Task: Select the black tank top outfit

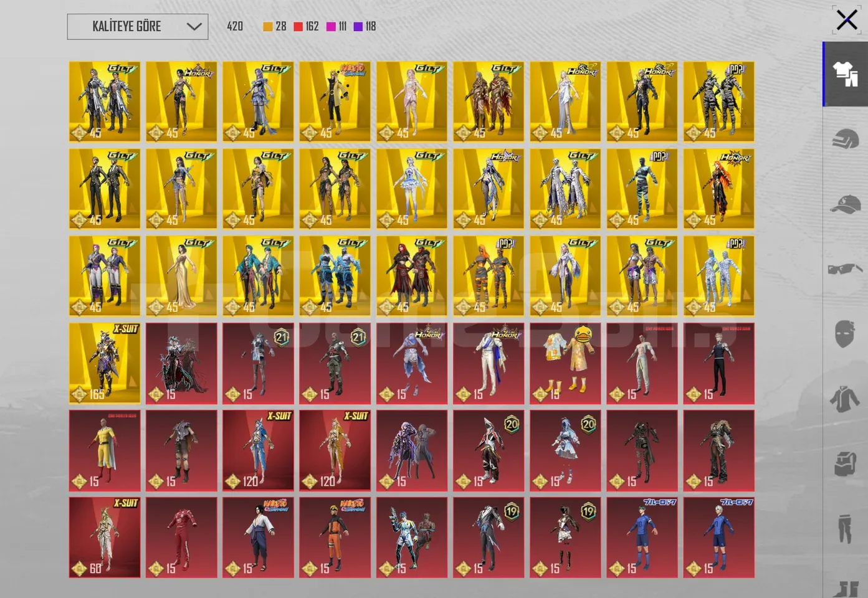Action: click(x=718, y=363)
